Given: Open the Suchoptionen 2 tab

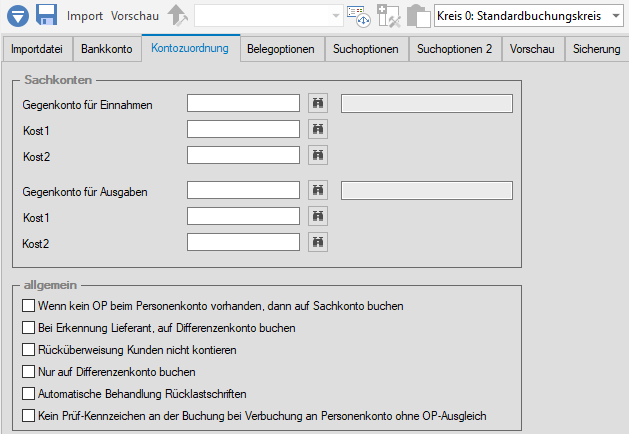Looking at the screenshot, I should 455,49.
